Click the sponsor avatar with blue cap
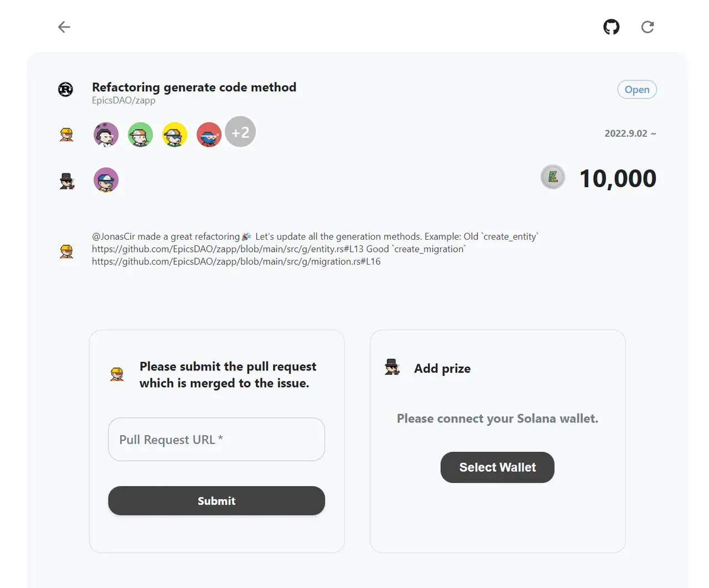Screen dimensions: 709x588 pos(106,180)
